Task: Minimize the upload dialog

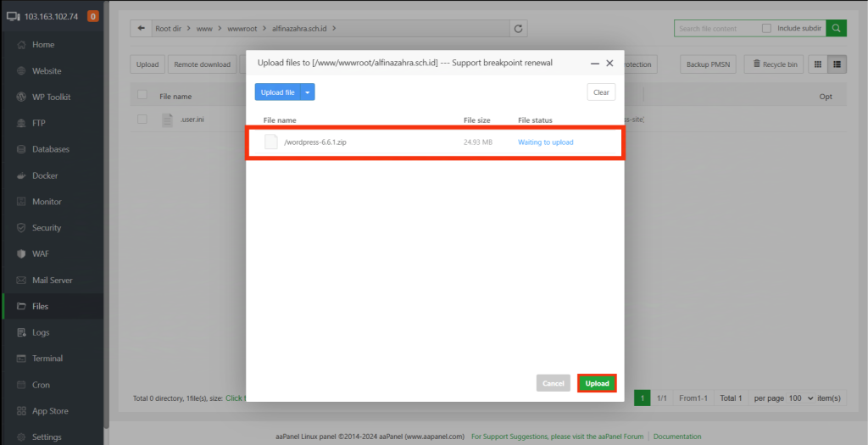Action: click(594, 64)
